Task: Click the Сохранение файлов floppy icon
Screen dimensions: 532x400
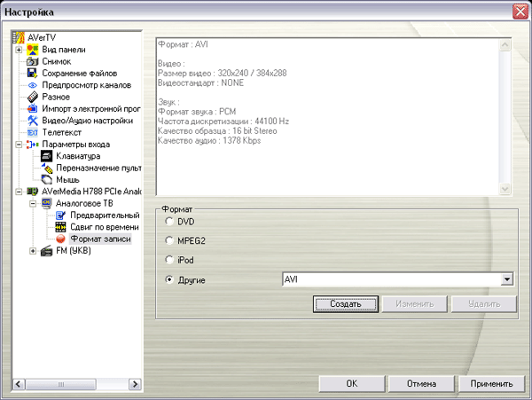Action: click(33, 74)
